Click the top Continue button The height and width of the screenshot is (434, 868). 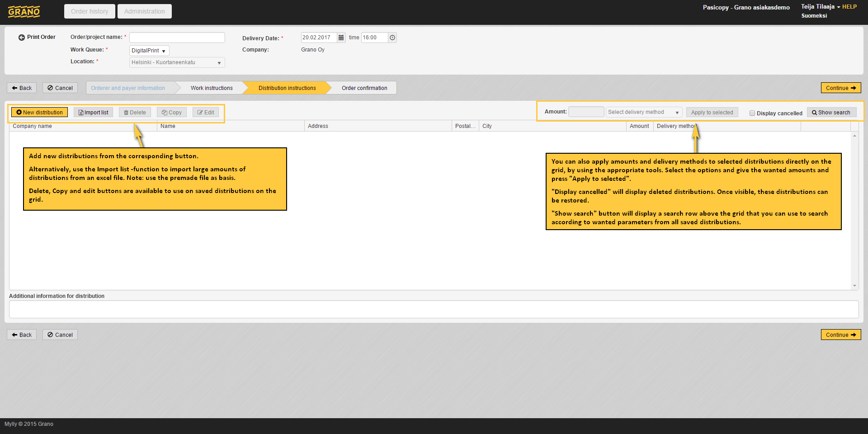pos(840,88)
